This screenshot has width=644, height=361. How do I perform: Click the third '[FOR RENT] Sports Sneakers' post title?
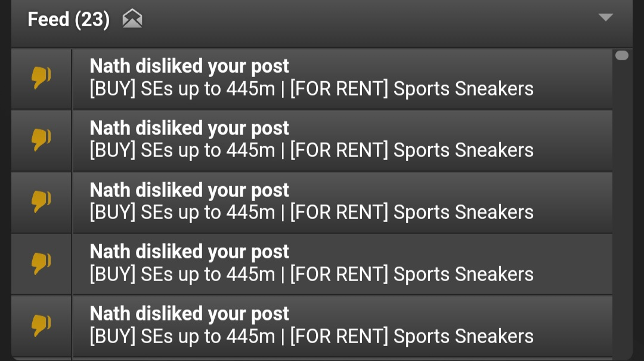click(412, 212)
